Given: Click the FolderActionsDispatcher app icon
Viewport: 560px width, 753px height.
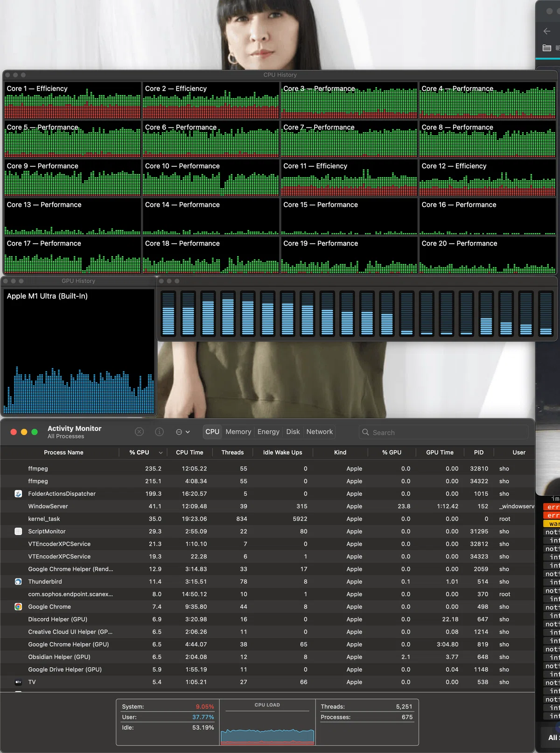Looking at the screenshot, I should point(18,493).
